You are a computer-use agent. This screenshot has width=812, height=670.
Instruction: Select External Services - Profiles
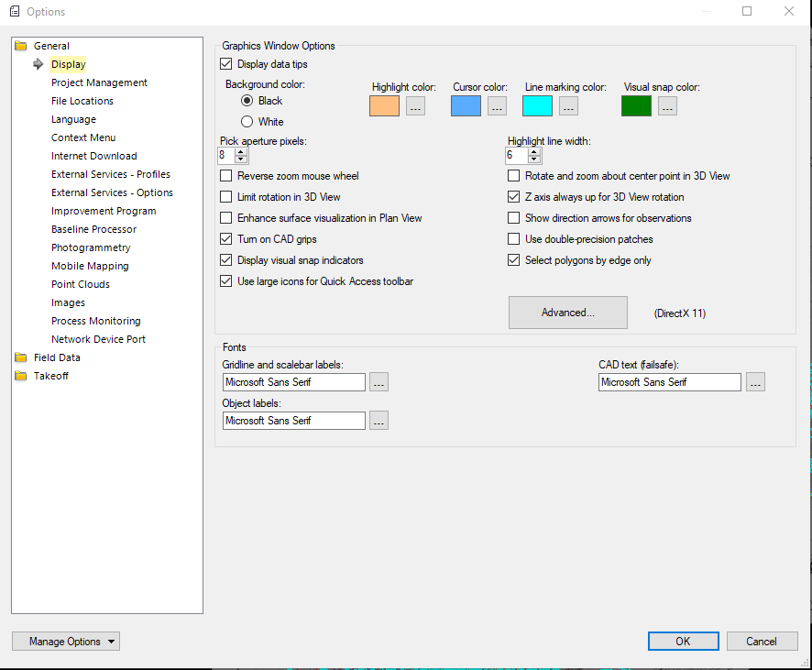pos(110,174)
